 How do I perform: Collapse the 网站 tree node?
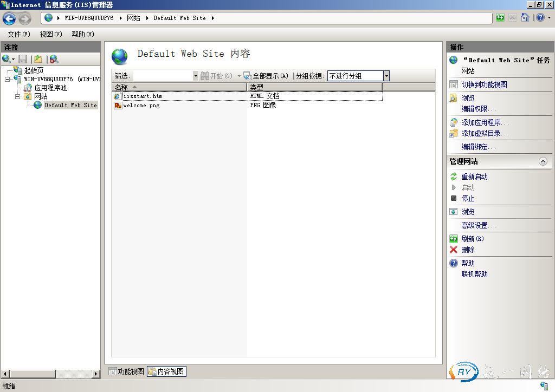(18, 96)
